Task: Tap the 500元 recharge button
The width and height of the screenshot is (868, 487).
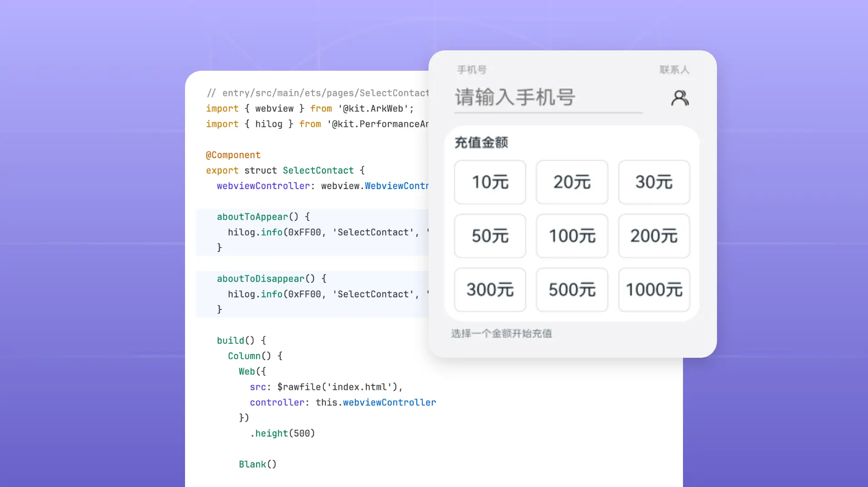Action: [572, 290]
